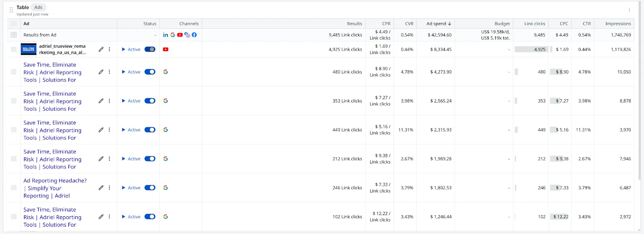Click the $ 42,594.60 total ad spend value
The width and height of the screenshot is (644, 234).
tap(440, 35)
